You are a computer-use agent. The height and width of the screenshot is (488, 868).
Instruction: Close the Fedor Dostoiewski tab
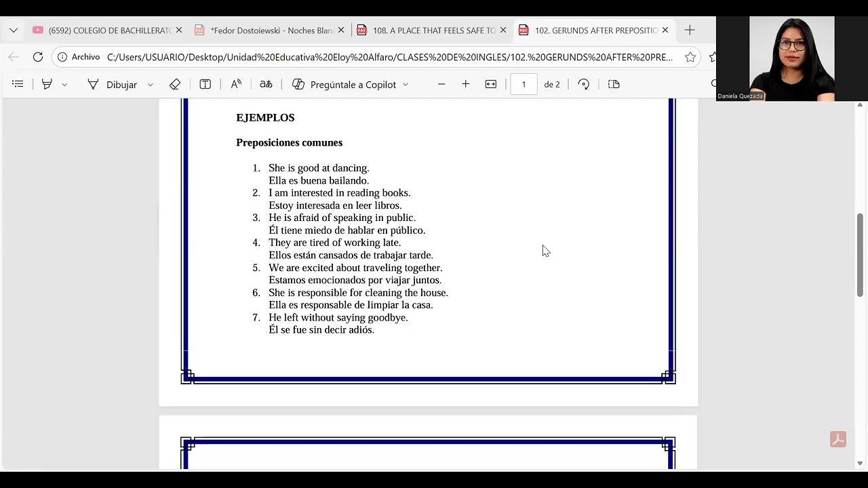tap(341, 30)
